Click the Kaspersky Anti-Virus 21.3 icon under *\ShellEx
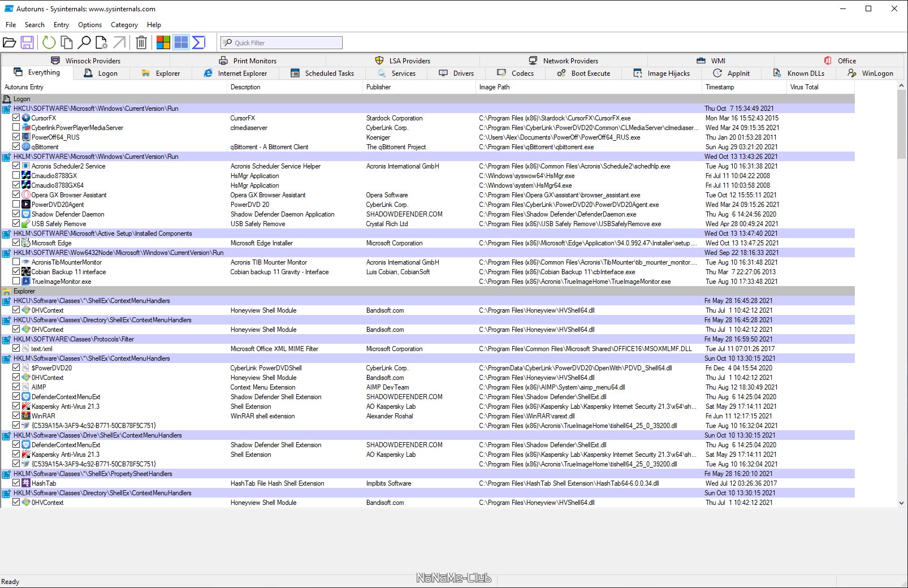 pos(26,407)
